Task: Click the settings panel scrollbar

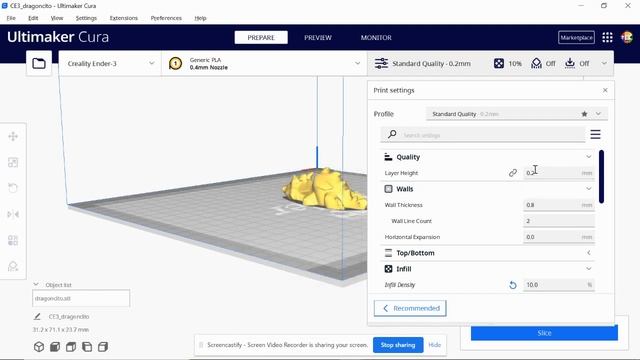Action: 601,176
